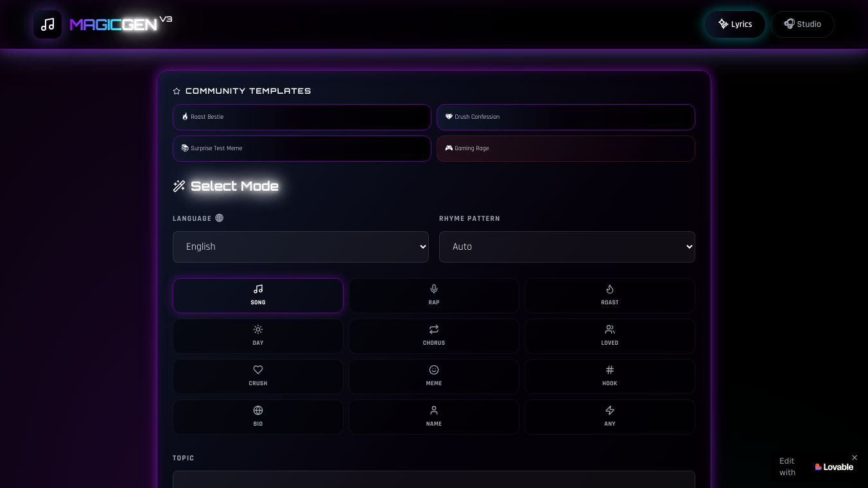The width and height of the screenshot is (868, 488).
Task: Choose the Roast flame mode
Action: coord(609,295)
